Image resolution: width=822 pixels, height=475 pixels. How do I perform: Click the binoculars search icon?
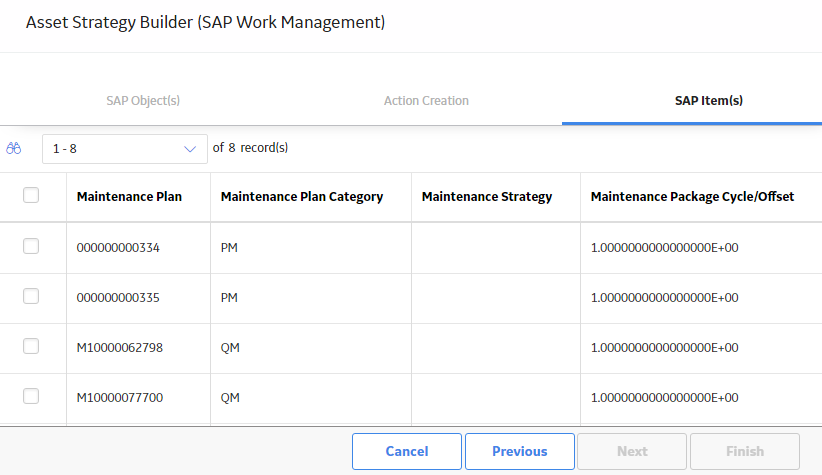coord(14,148)
